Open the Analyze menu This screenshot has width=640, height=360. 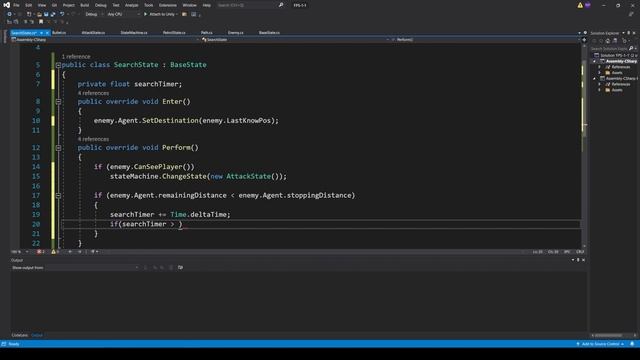(x=131, y=5)
